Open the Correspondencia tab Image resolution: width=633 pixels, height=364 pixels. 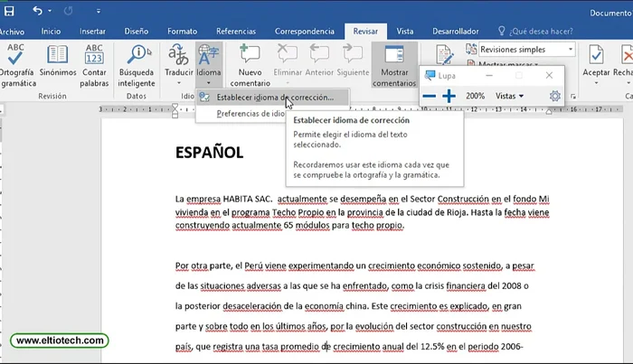click(x=305, y=31)
